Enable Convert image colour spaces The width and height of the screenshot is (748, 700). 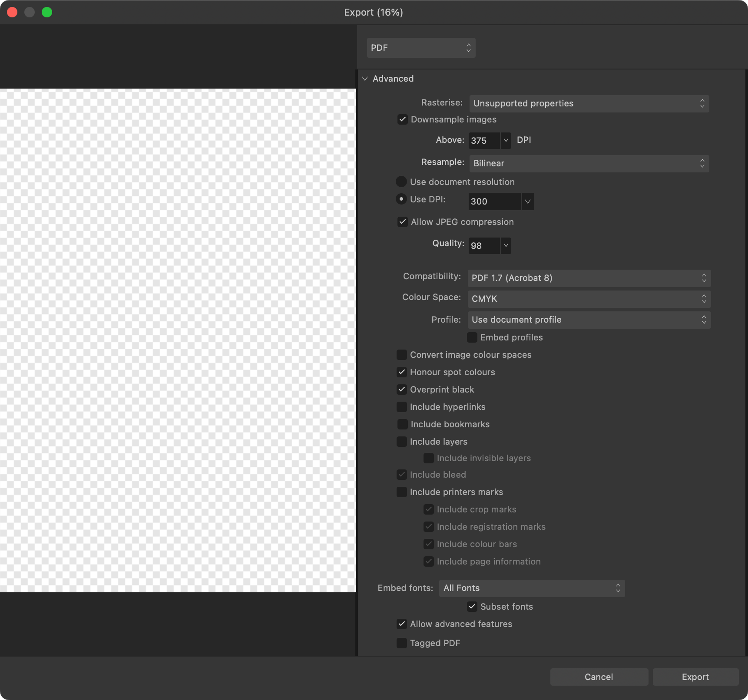coord(402,355)
